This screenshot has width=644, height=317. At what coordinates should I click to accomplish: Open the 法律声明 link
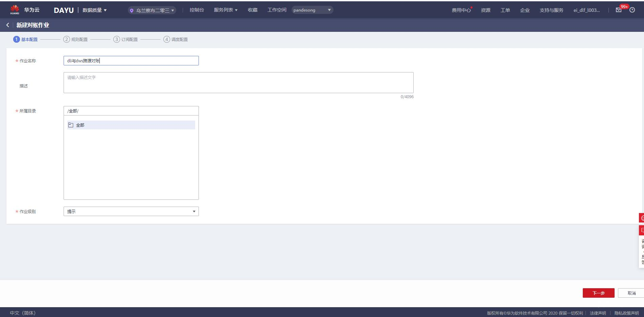598,313
